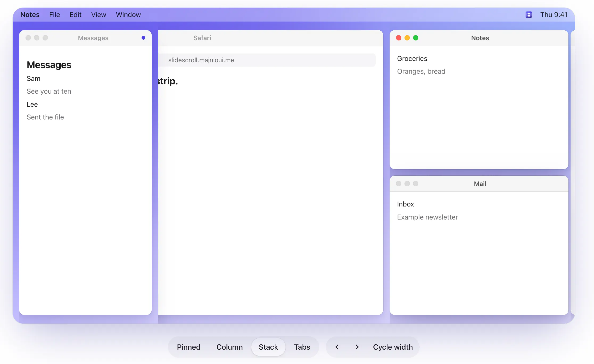Viewport: 594px width, 364px height.
Task: Select the Column layout mode
Action: click(x=229, y=347)
